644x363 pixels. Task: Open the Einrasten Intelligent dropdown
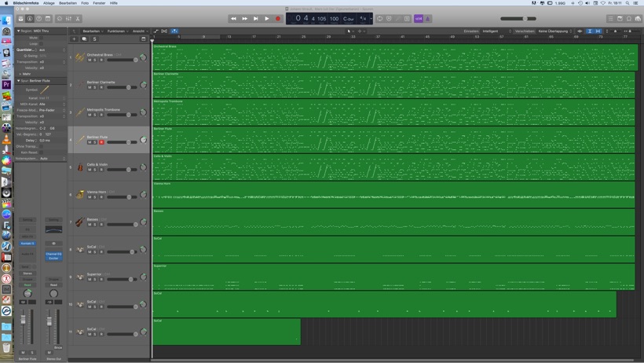click(496, 31)
